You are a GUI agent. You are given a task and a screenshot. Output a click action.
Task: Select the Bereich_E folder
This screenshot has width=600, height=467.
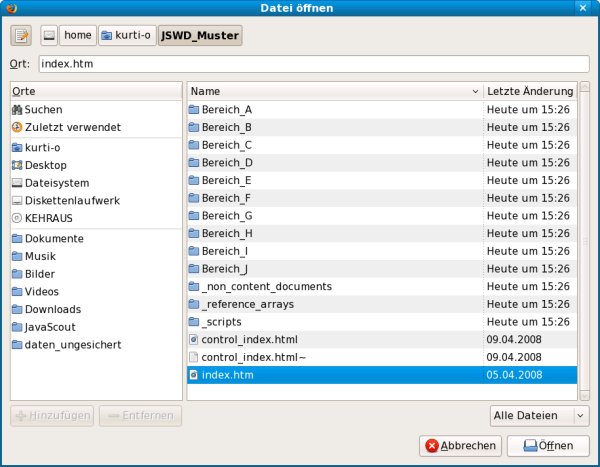pyautogui.click(x=227, y=180)
